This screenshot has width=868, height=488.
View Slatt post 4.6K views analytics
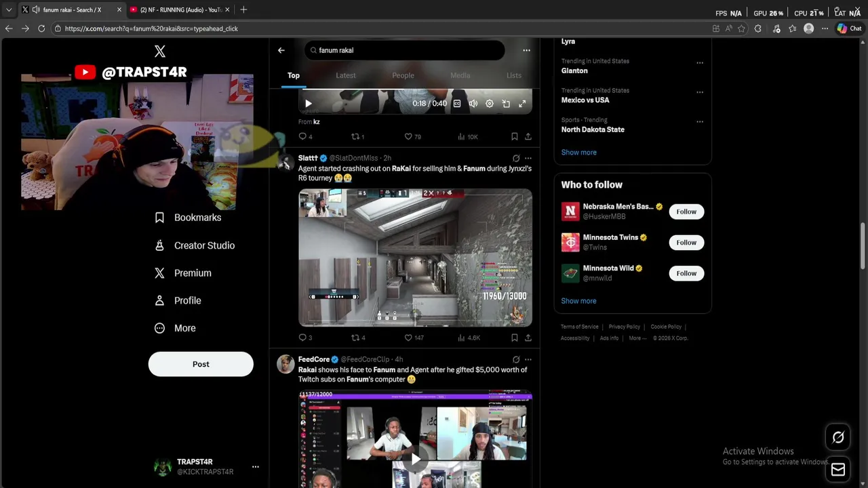pos(469,338)
